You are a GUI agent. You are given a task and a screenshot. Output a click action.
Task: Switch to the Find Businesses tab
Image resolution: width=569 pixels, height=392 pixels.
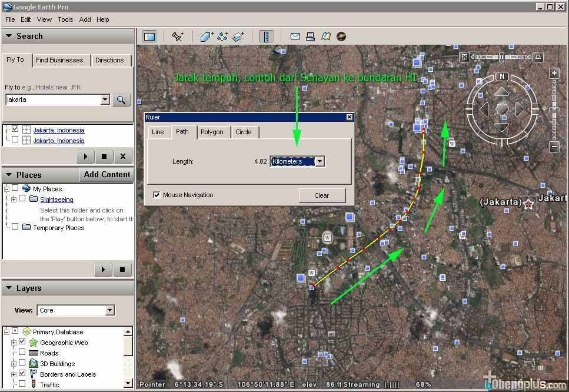coord(59,60)
